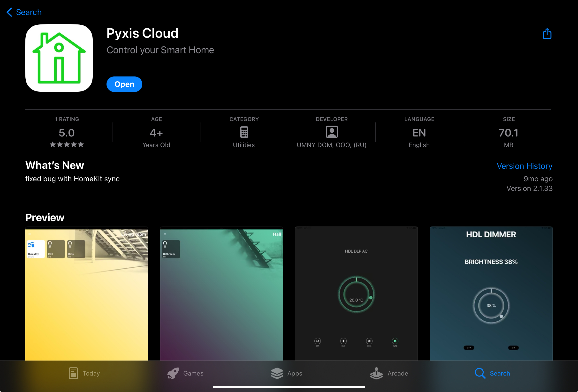Click the five-star rating display
This screenshot has width=578, height=392.
click(67, 144)
